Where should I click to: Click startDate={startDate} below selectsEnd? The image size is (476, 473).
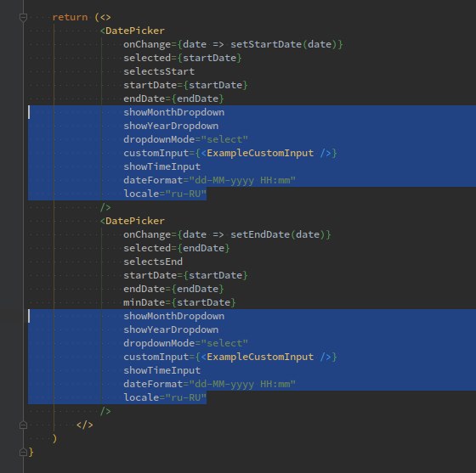pyautogui.click(x=185, y=275)
